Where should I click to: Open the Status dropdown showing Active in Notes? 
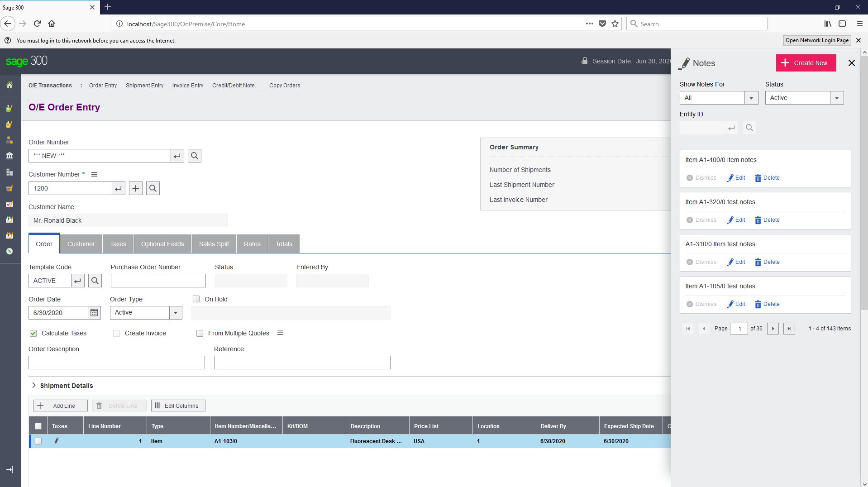[x=837, y=98]
